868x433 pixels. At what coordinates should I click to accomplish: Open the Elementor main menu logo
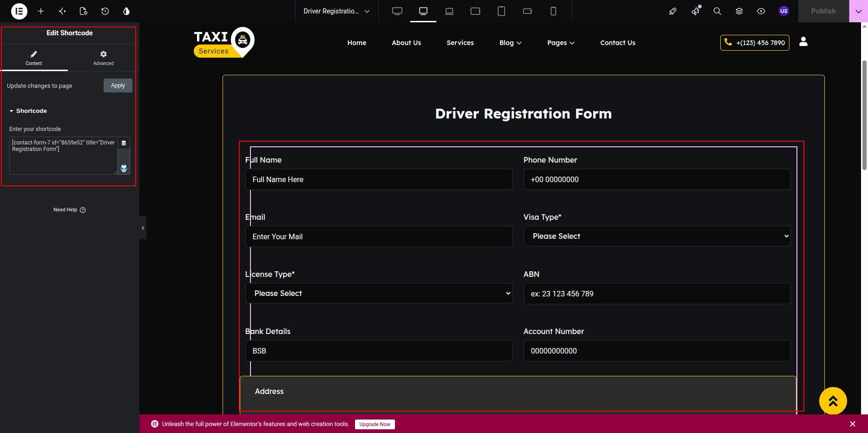pos(19,11)
